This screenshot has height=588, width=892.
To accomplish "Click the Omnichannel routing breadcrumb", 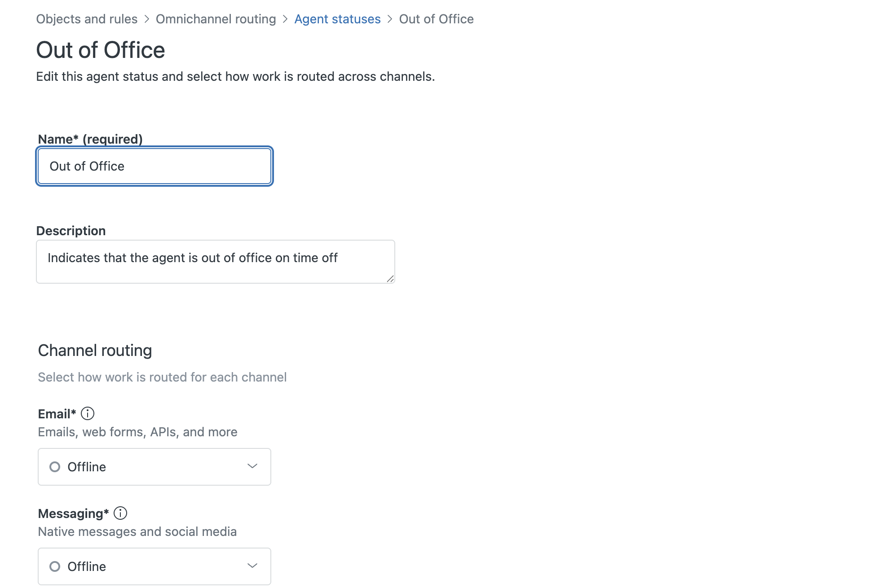I will point(216,19).
